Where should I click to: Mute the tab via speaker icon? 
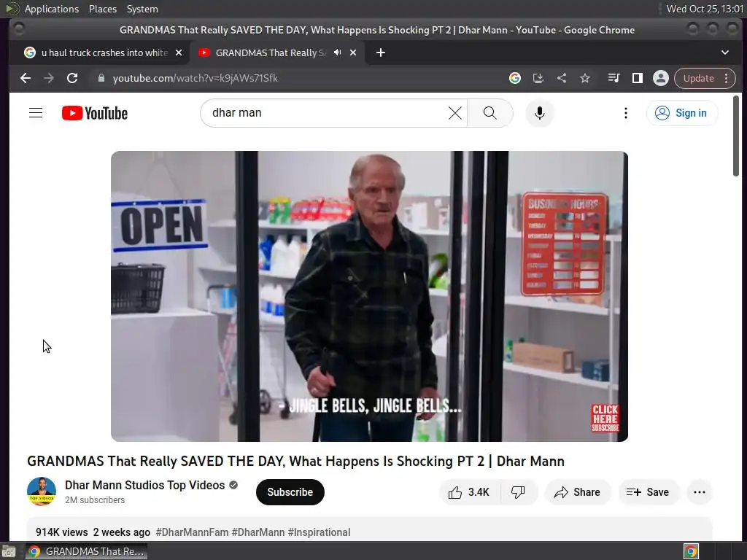tap(337, 52)
